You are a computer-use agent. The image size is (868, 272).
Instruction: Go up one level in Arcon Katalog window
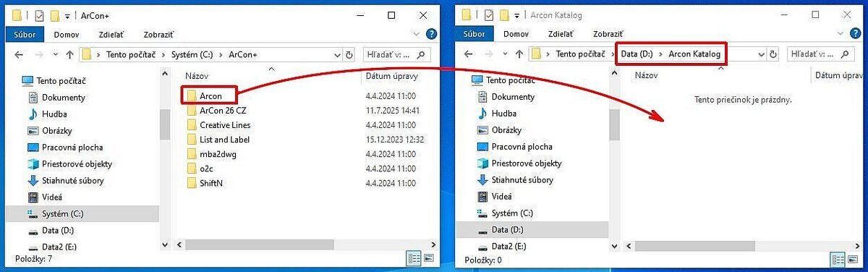point(520,54)
